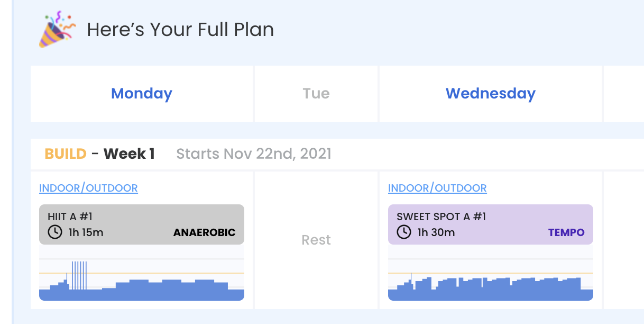644x324 pixels.
Task: Click the HIIT A #1 power profile chart
Action: [x=142, y=273]
